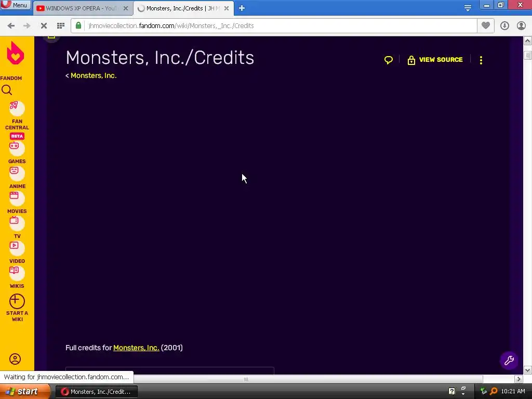Screen dimensions: 532x399
Task: Click the Fandom flame heart logo
Action: 16,53
